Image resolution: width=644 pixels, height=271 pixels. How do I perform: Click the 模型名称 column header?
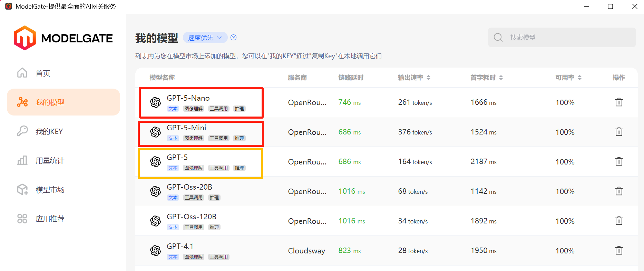(162, 78)
